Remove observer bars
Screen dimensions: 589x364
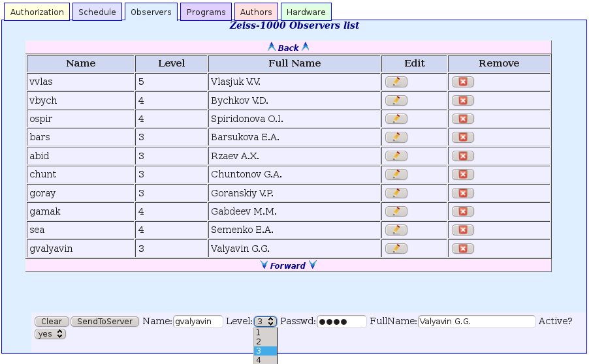pyautogui.click(x=463, y=138)
